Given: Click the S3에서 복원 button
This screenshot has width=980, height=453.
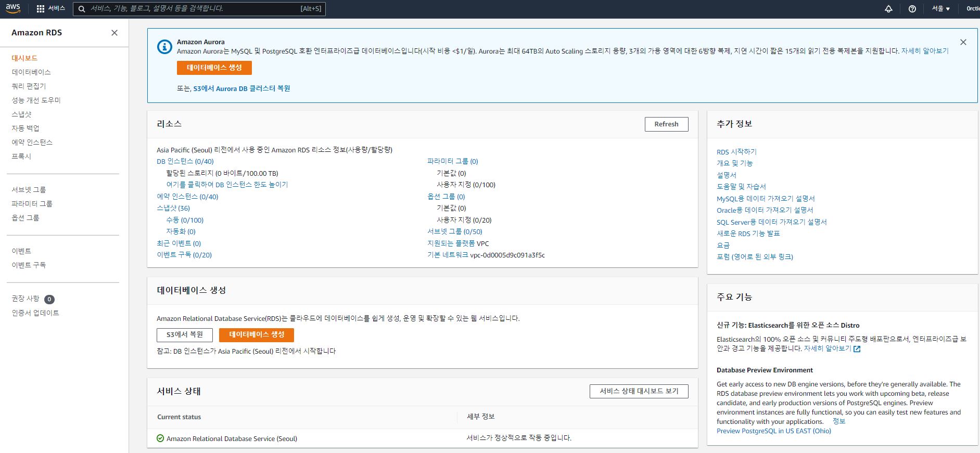Looking at the screenshot, I should (x=185, y=335).
